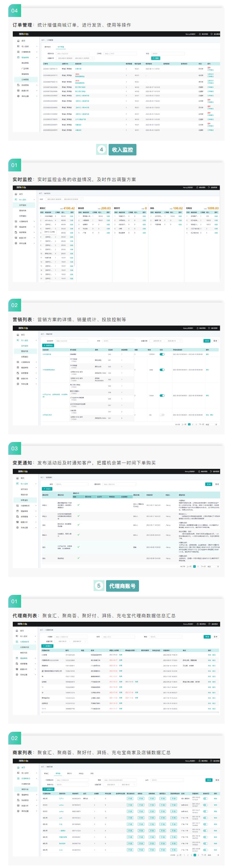
Task: Click 增值商城 icon in 代理商列表 screen sidebar
Action: click(17, 658)
